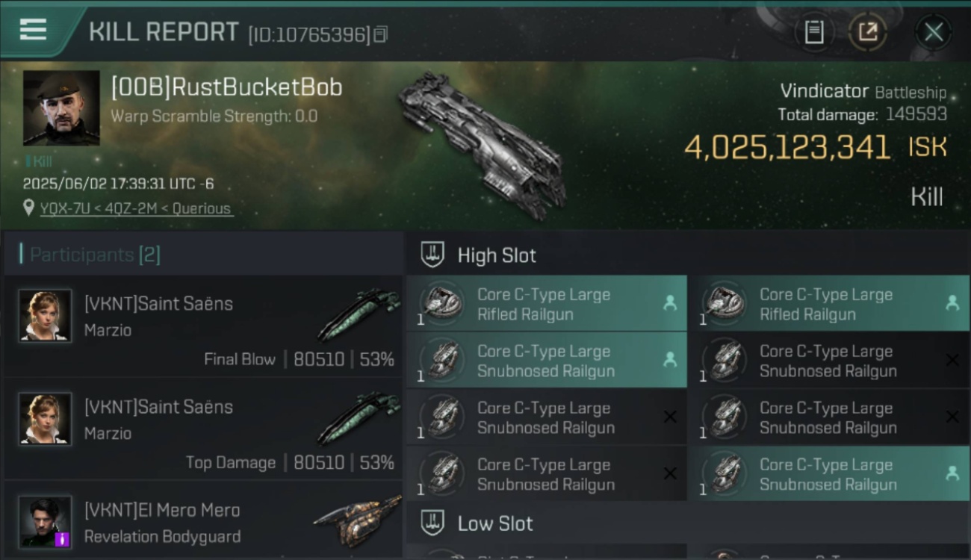Open Saint Saëns Final Blow portrait
971x560 pixels.
click(x=46, y=315)
